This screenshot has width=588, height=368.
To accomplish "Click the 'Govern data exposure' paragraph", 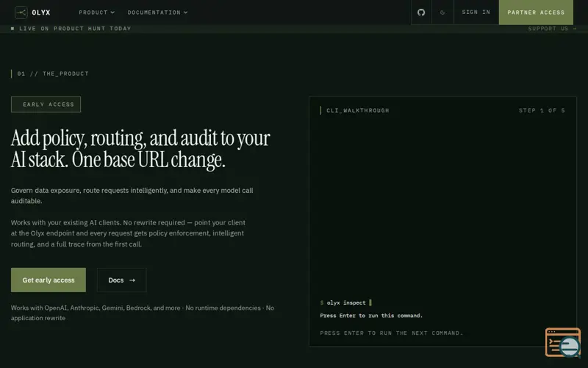I will coord(132,196).
